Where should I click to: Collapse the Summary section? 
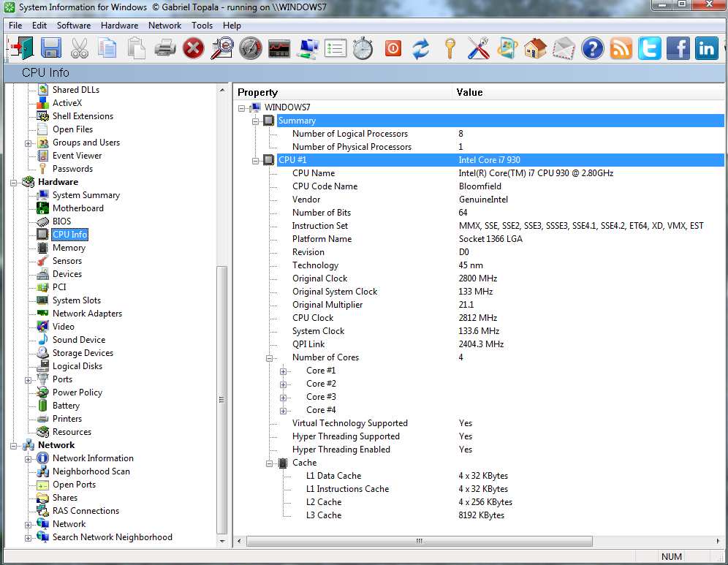pos(255,121)
